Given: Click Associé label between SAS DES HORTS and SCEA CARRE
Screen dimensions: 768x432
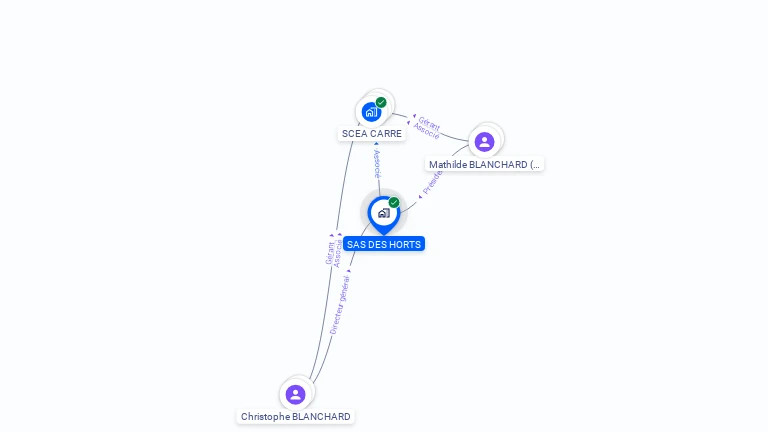Looking at the screenshot, I should (377, 164).
